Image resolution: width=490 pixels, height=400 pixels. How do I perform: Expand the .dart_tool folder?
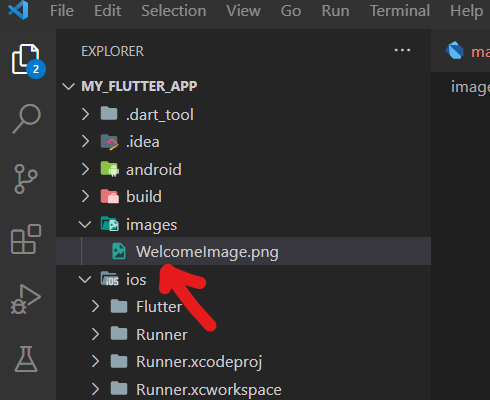(x=243, y=114)
